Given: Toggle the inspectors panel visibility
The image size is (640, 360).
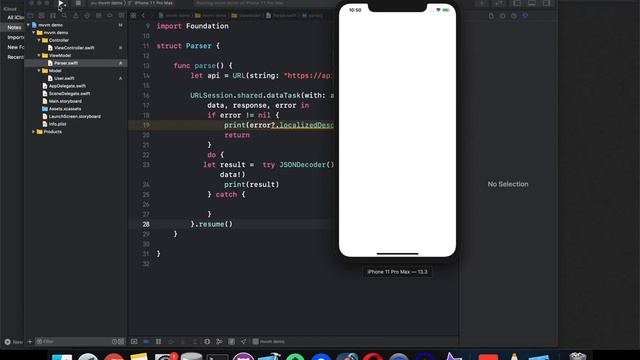Looking at the screenshot, I should (x=547, y=3).
